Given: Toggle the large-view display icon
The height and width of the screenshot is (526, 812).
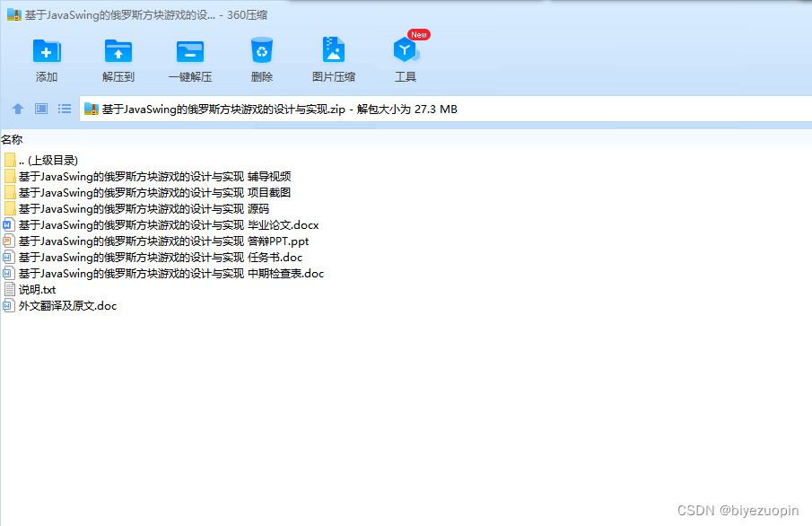Looking at the screenshot, I should tap(40, 109).
